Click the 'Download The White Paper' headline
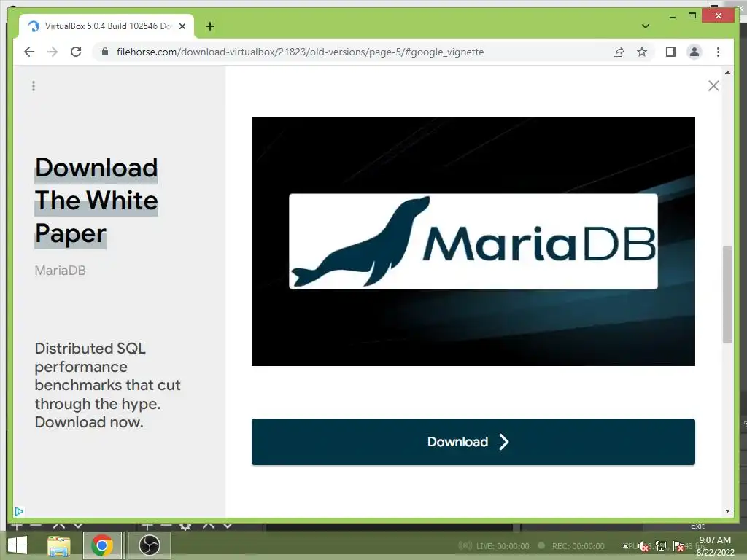 coord(96,201)
